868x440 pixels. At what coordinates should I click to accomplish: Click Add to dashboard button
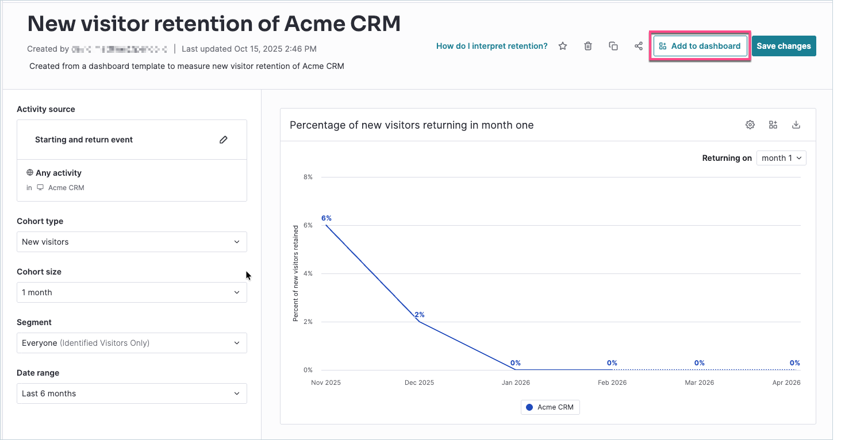pyautogui.click(x=700, y=46)
